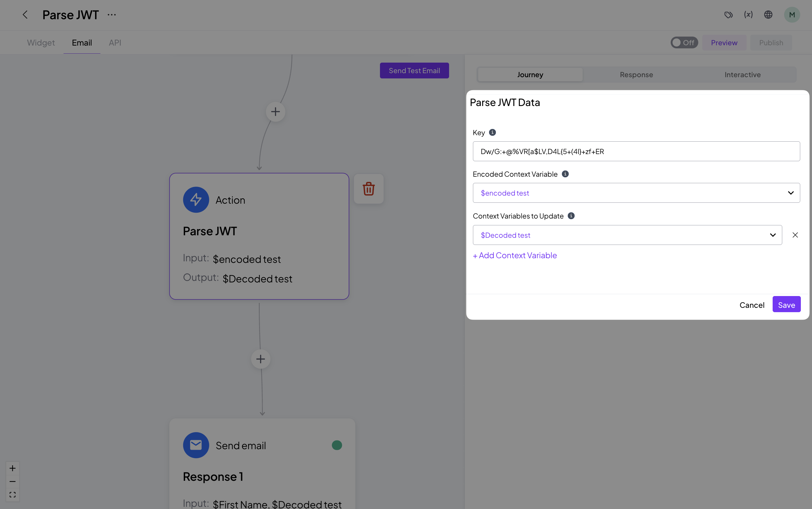The width and height of the screenshot is (812, 509).
Task: Open the variables (x) icon
Action: point(748,15)
